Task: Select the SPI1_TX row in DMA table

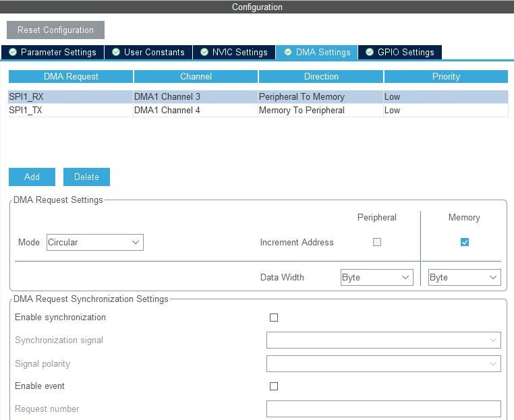Action: click(x=258, y=111)
